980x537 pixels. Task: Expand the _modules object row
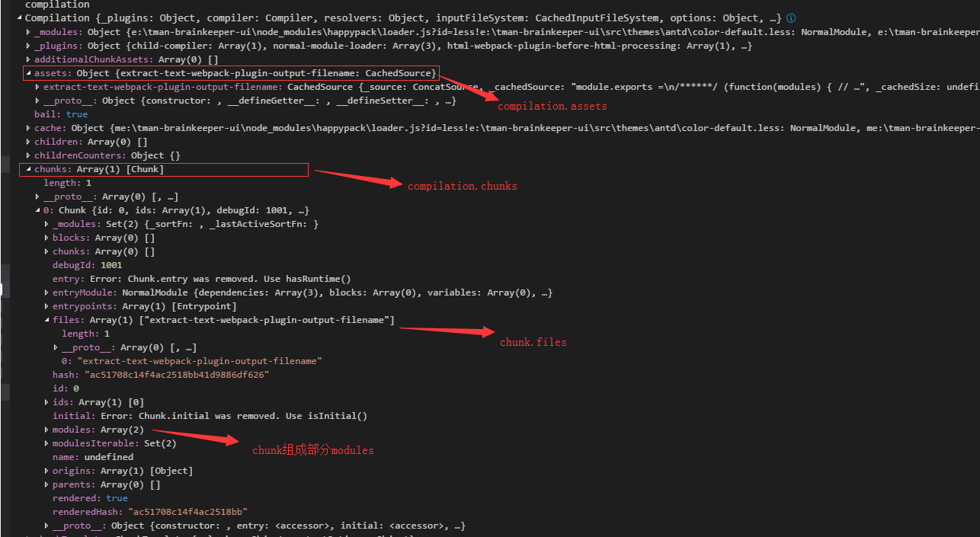pyautogui.click(x=28, y=32)
